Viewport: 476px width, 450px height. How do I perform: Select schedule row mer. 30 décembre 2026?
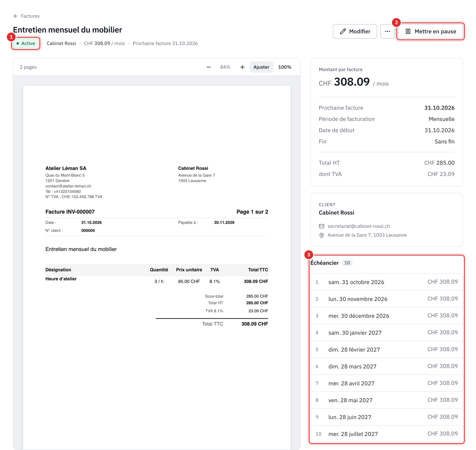(387, 316)
